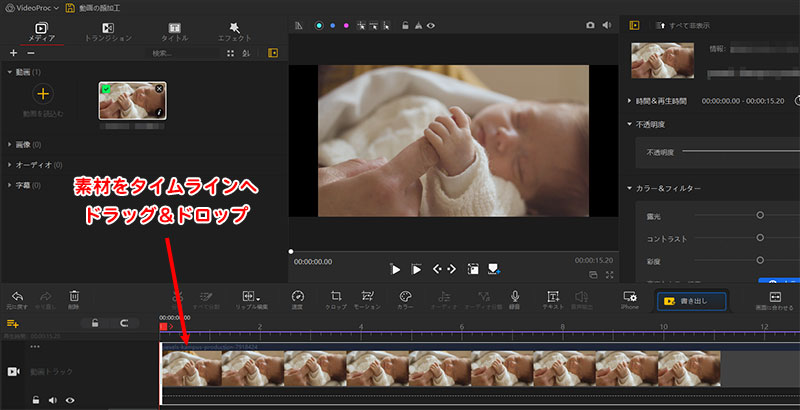Collapse the カラー&フィルター section

pos(630,188)
